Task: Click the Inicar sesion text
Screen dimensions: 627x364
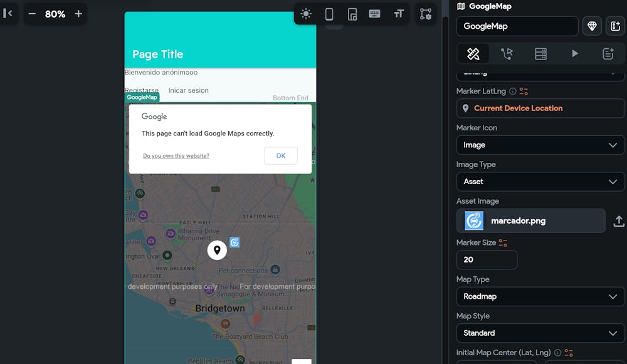Action: tap(188, 90)
